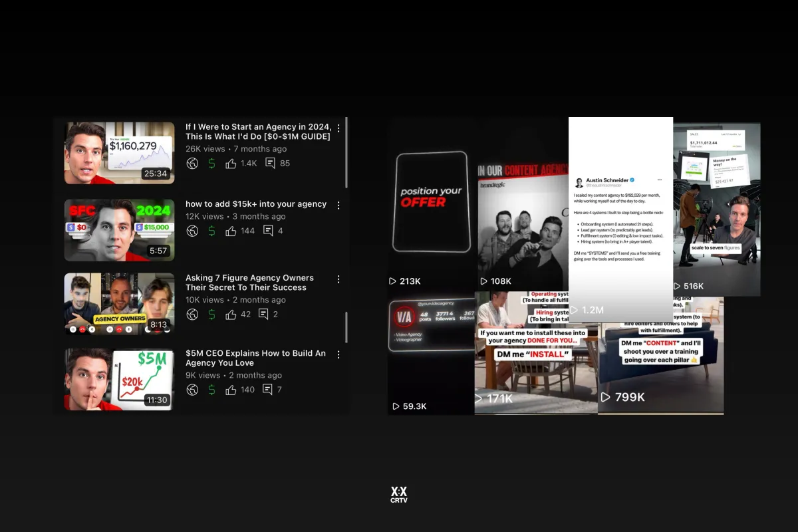Open the options menu for the add $15k+ video

tap(338, 205)
